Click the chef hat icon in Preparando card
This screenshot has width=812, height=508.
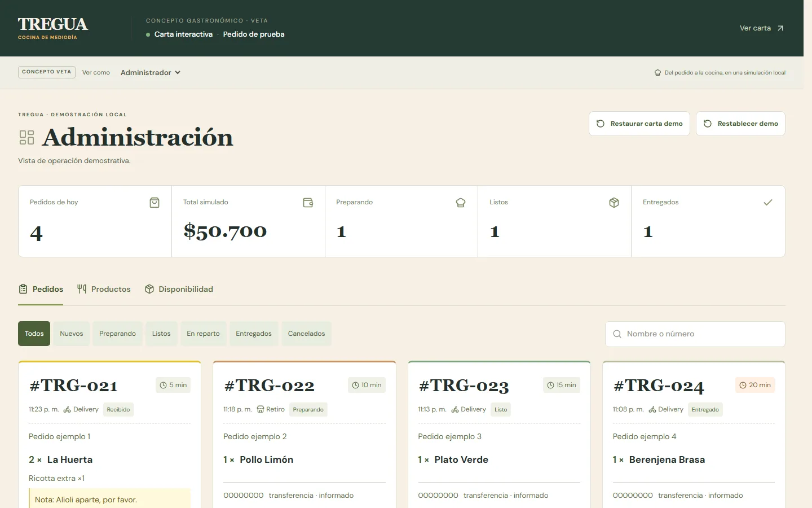[461, 203]
